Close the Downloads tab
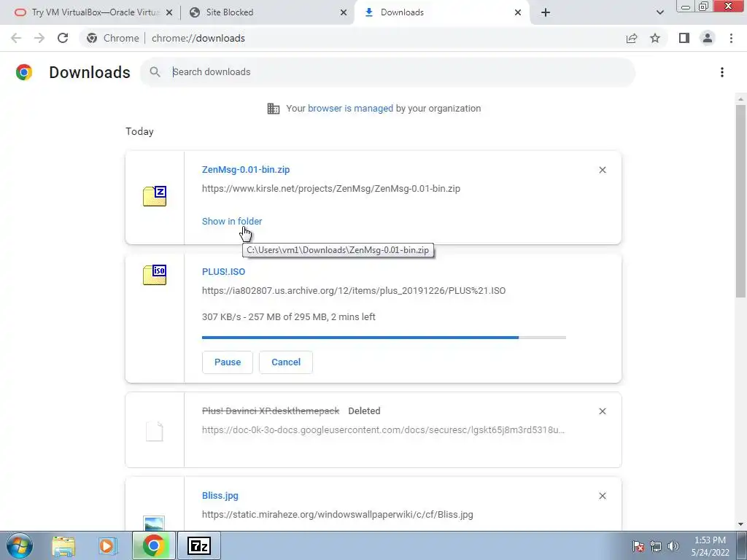Screen dimensions: 747x560 coord(518,13)
